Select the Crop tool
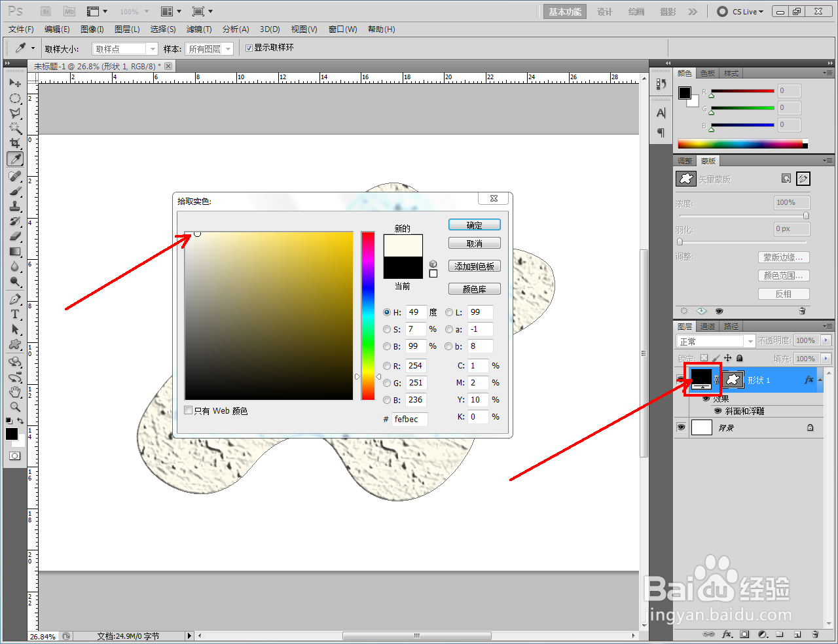 [x=15, y=143]
